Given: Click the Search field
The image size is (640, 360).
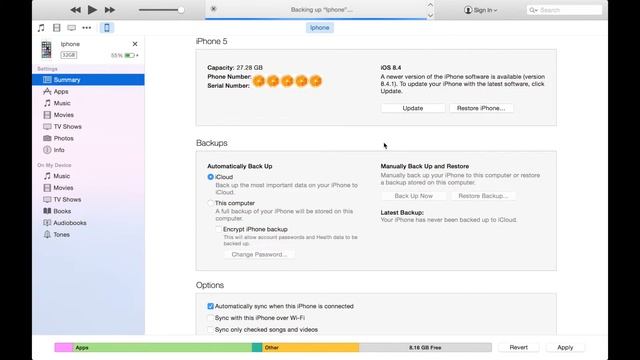Looking at the screenshot, I should [x=564, y=10].
